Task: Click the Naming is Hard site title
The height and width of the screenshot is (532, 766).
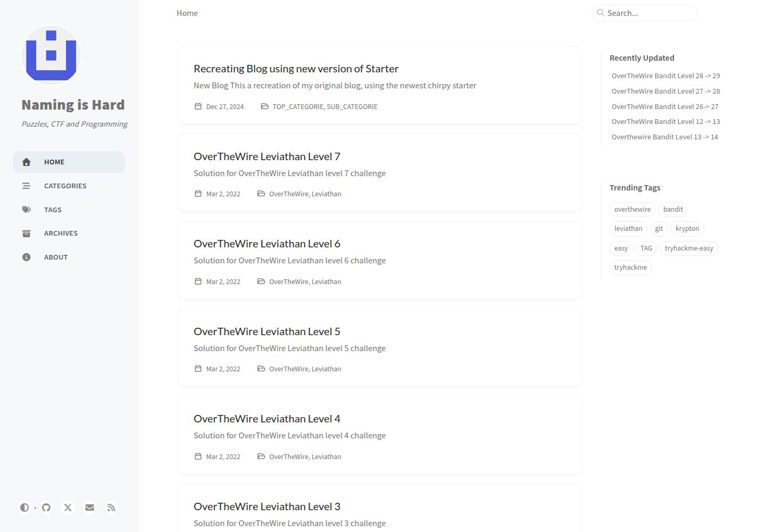Action: tap(73, 105)
